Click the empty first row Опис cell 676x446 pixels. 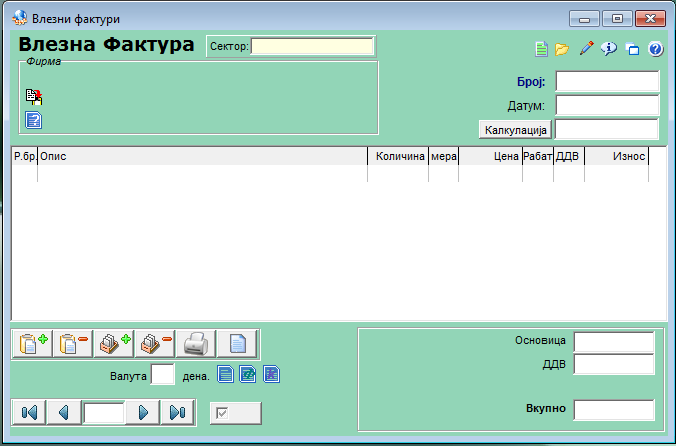203,173
